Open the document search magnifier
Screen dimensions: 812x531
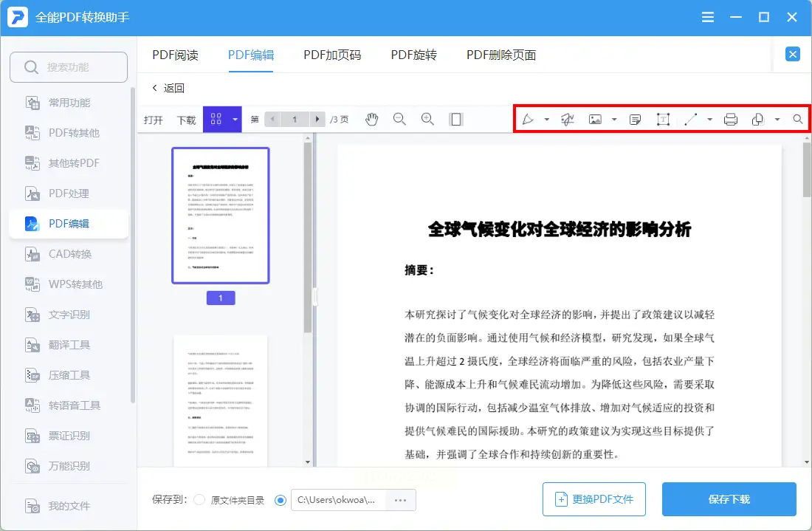(798, 120)
